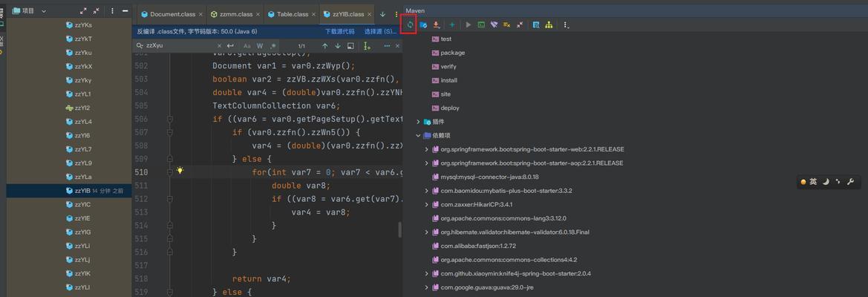Close the Table.class tab

(313, 14)
